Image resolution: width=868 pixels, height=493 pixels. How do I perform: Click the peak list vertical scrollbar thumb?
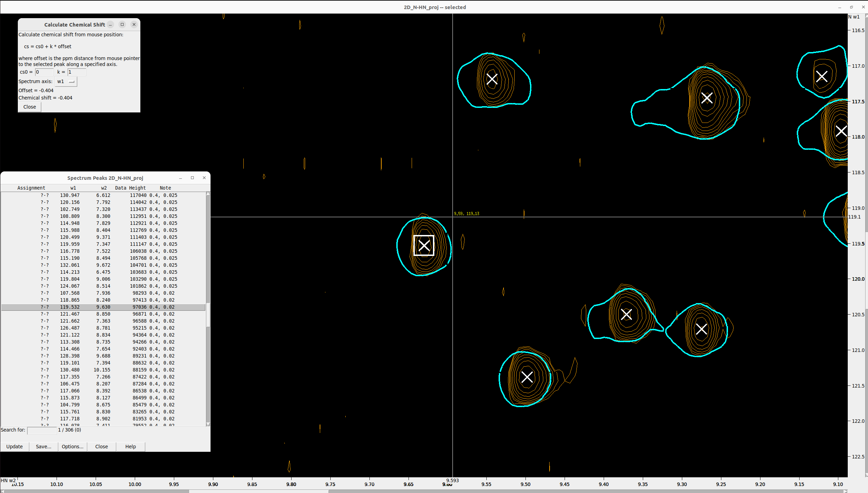point(208,314)
